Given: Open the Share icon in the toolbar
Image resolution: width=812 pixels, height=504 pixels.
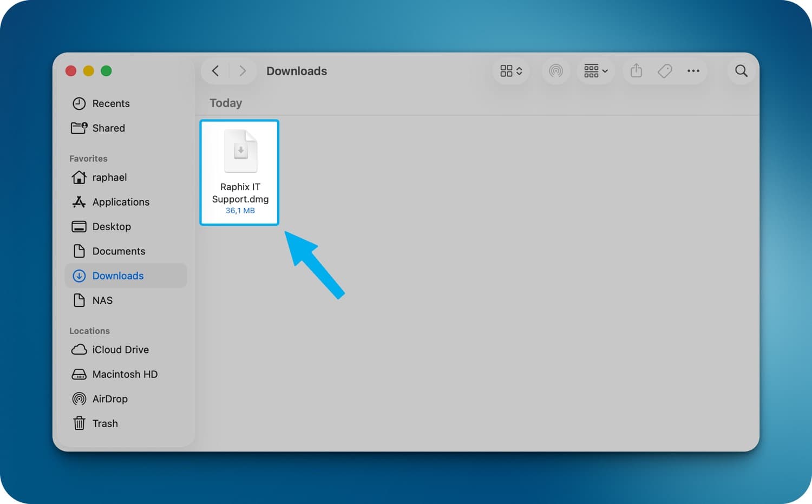Looking at the screenshot, I should pos(636,71).
